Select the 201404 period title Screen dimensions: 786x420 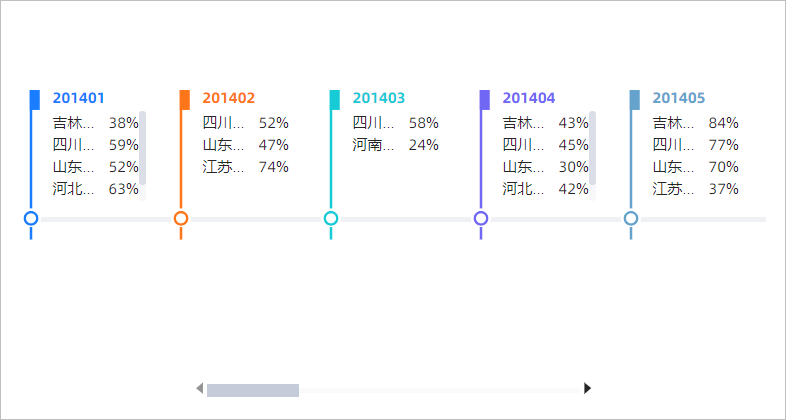tap(528, 98)
